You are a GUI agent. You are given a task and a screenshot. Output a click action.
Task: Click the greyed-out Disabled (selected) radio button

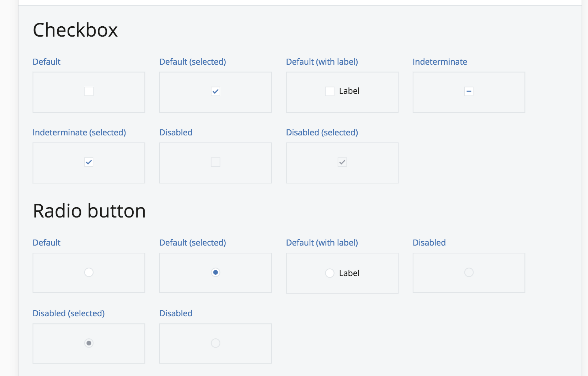point(89,343)
